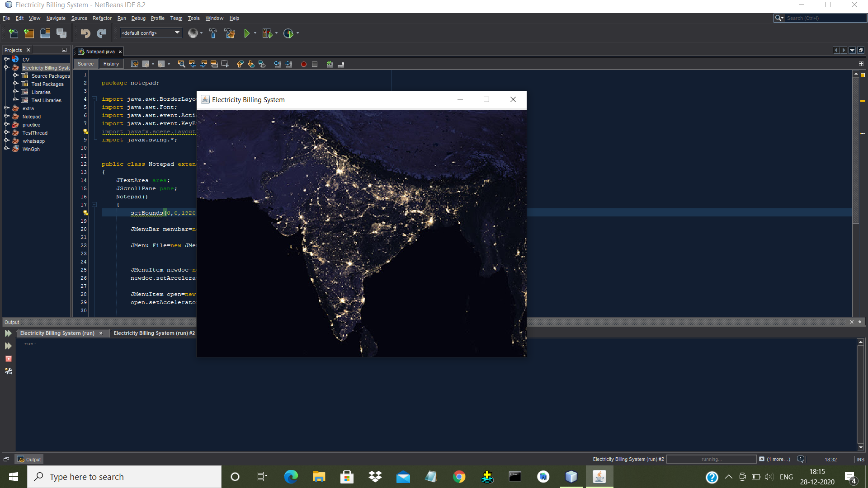868x488 pixels.
Task: Click the running progress bar in status bar
Action: click(712, 459)
